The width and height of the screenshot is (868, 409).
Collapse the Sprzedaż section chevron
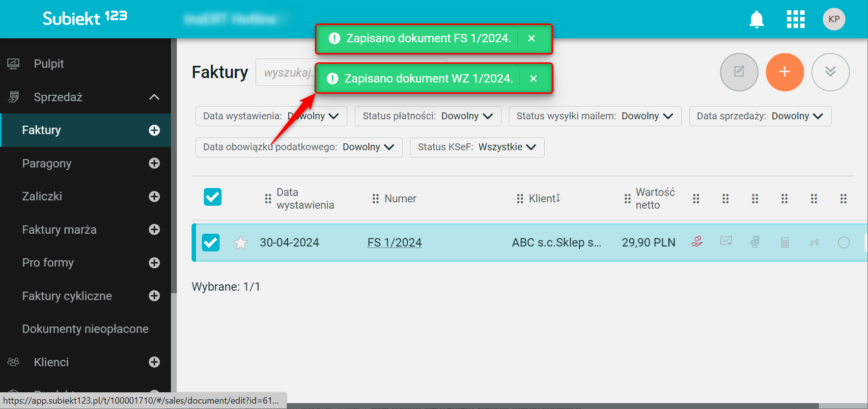tap(154, 97)
